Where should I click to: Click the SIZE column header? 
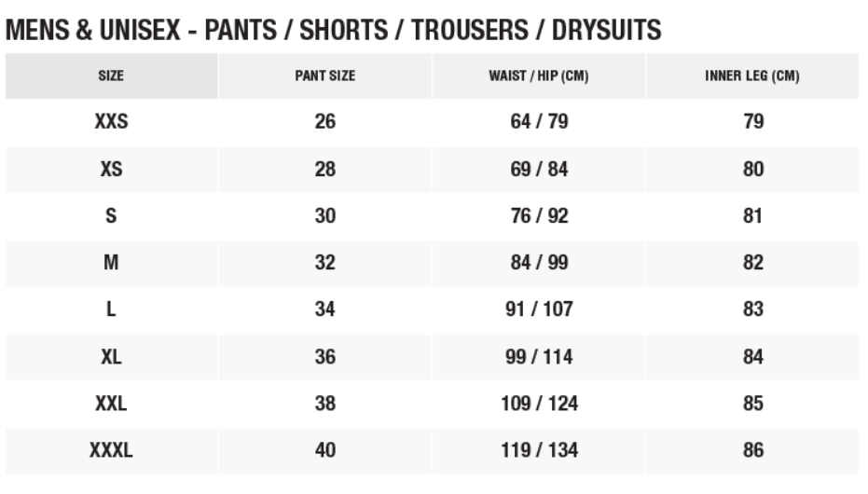pyautogui.click(x=111, y=76)
